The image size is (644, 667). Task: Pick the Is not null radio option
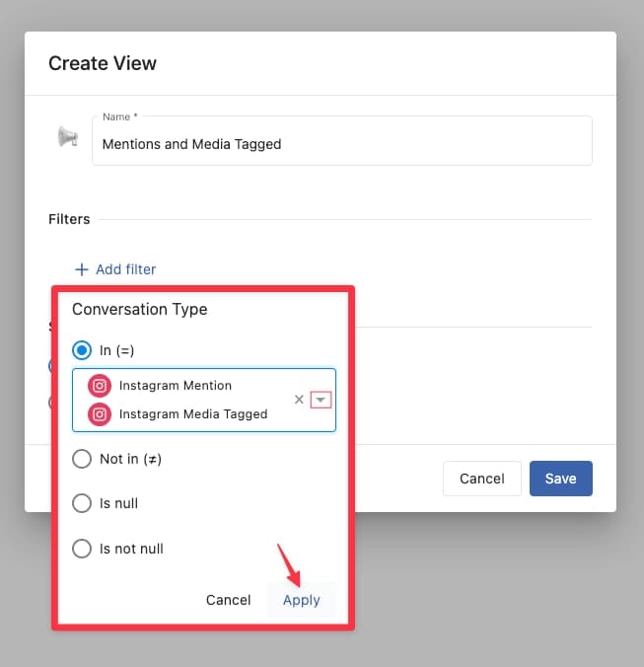(82, 548)
